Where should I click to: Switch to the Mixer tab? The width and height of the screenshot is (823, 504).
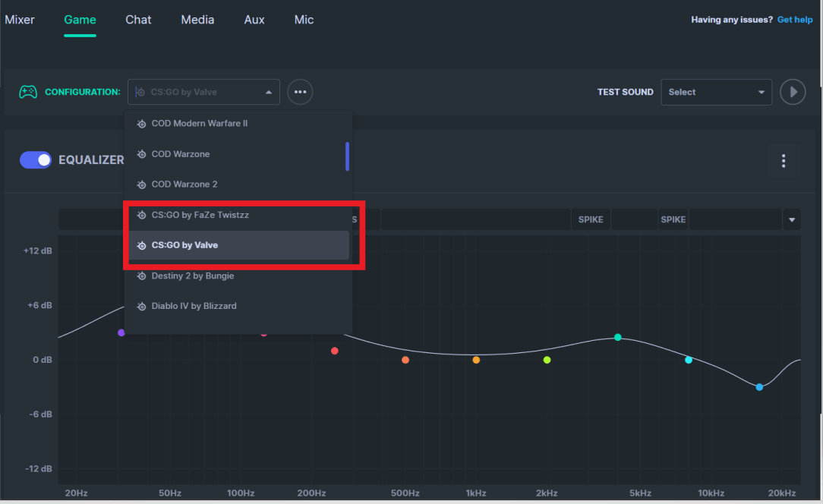coord(19,20)
